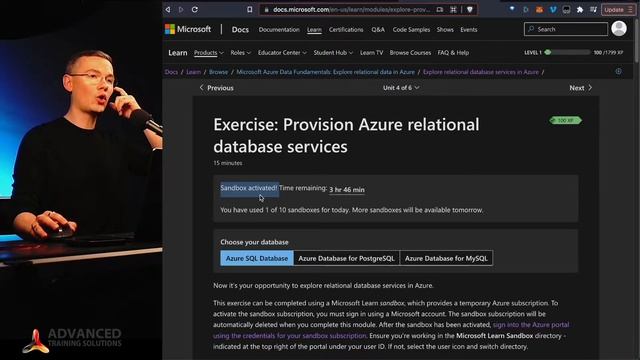640x360 pixels.
Task: Click the QR grid icon in the address bar
Action: click(x=453, y=9)
